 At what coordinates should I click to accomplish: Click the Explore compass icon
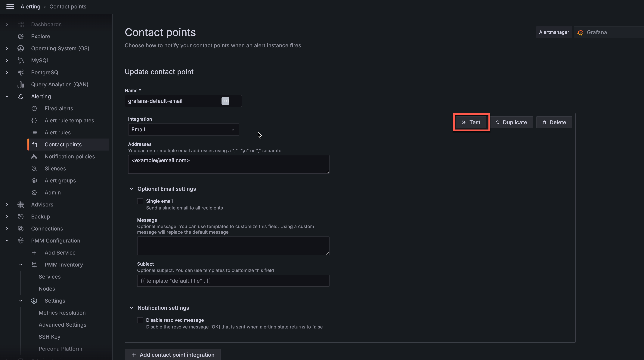coord(21,36)
